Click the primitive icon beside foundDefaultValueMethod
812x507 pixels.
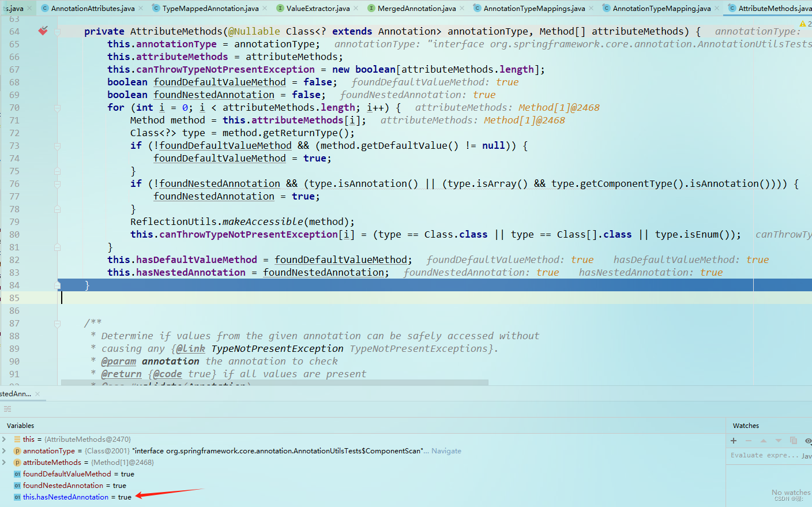coord(17,474)
